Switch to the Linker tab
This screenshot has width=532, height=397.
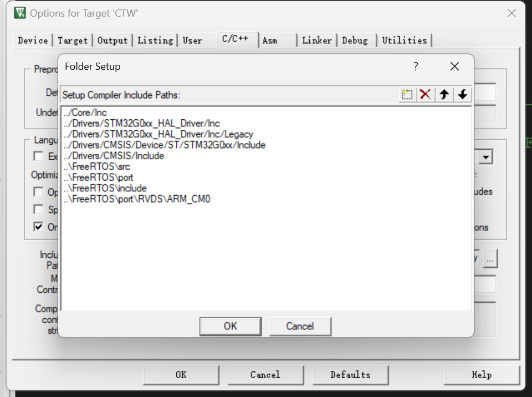click(317, 40)
